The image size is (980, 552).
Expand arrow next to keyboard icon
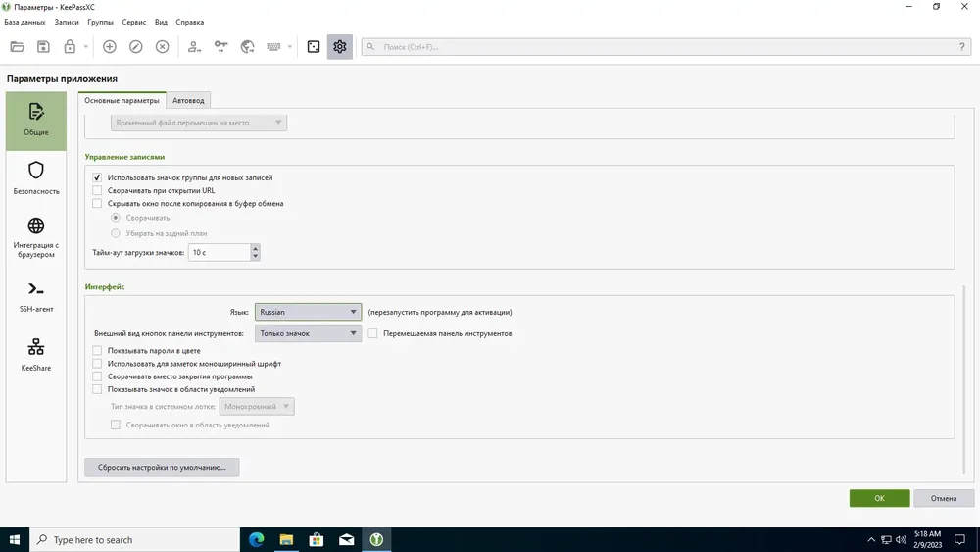[289, 47]
